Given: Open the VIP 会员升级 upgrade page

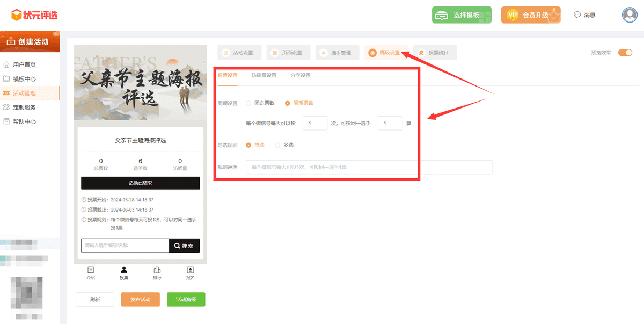Looking at the screenshot, I should click(x=531, y=15).
